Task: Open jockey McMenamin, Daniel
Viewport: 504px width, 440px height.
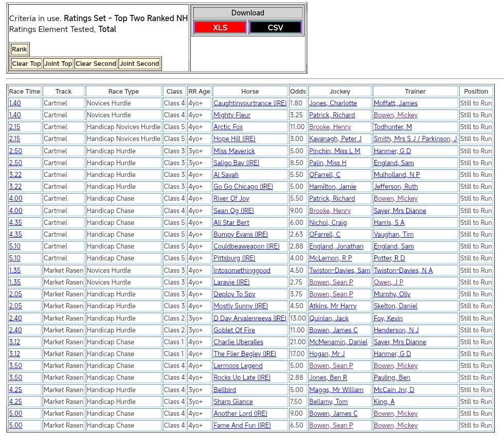Action: 338,342
